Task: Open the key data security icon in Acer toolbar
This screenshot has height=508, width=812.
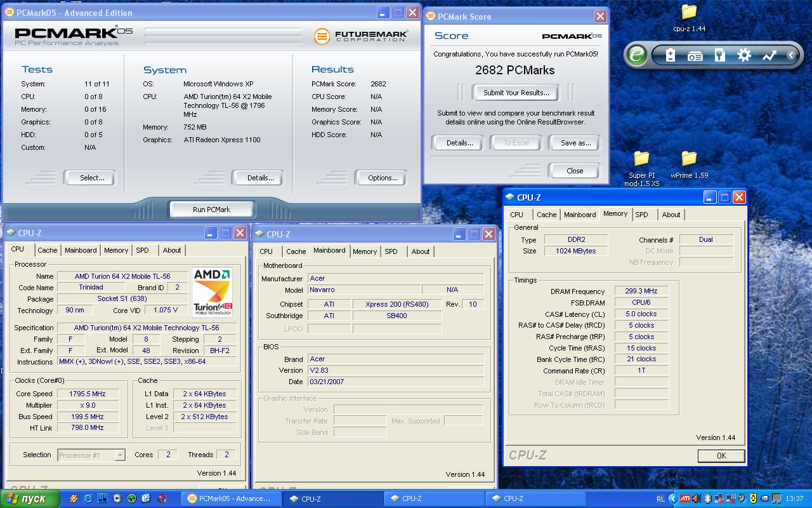Action: click(x=719, y=55)
